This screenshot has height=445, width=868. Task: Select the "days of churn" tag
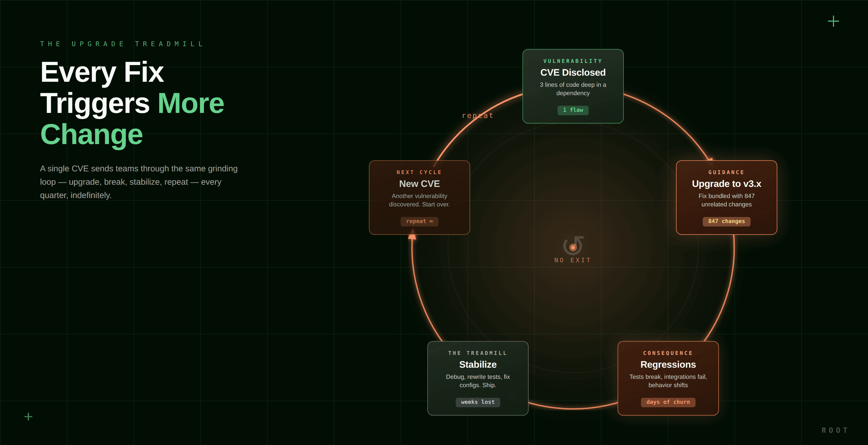[668, 402]
